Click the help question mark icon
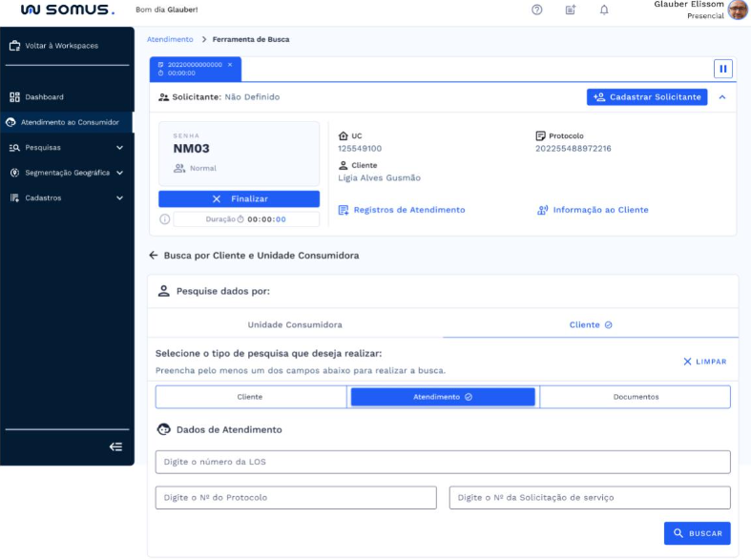Viewport: 751px width, 560px height. click(x=537, y=10)
